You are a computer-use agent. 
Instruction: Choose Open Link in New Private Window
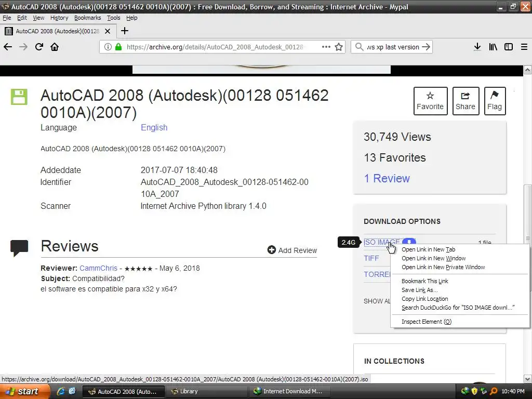point(460,267)
